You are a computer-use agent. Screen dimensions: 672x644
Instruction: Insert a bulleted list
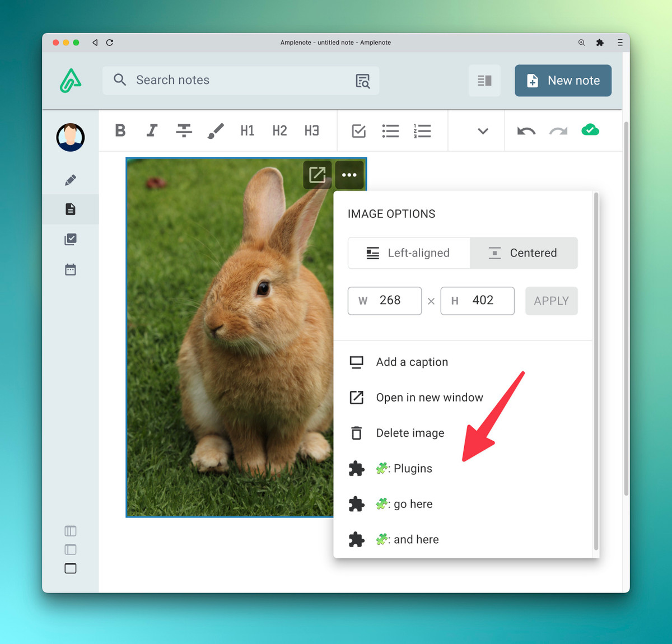click(390, 131)
